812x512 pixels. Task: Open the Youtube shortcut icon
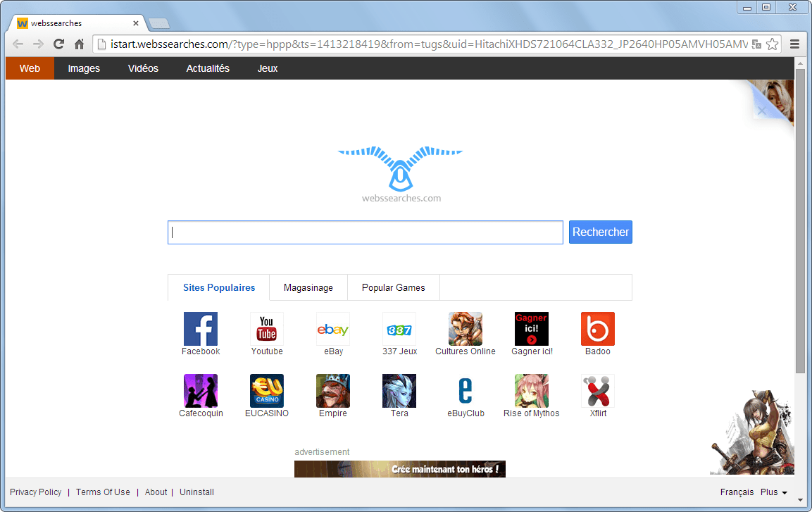(267, 329)
